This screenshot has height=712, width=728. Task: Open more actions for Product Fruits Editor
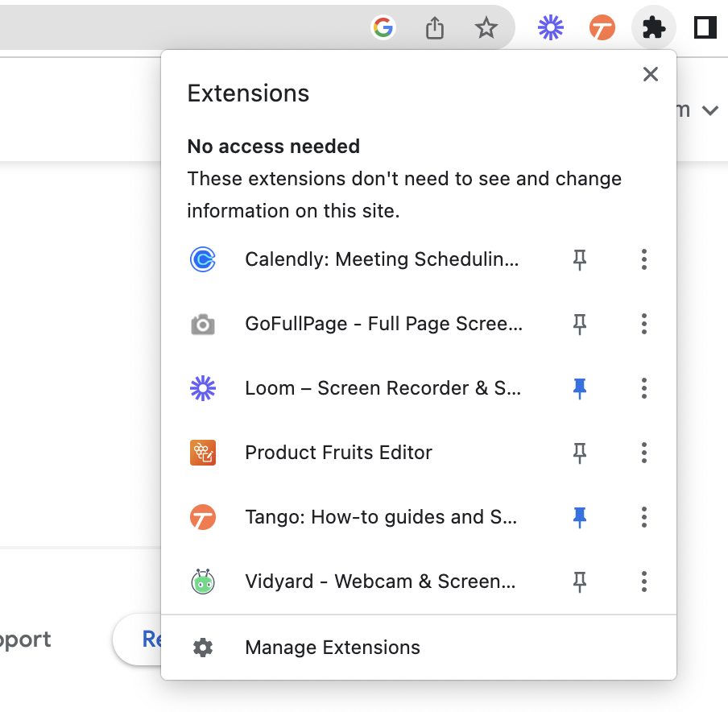[x=644, y=453]
